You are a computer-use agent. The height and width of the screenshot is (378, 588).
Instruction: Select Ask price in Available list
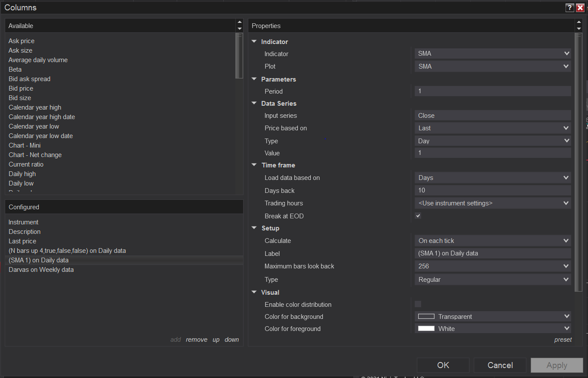(x=22, y=41)
